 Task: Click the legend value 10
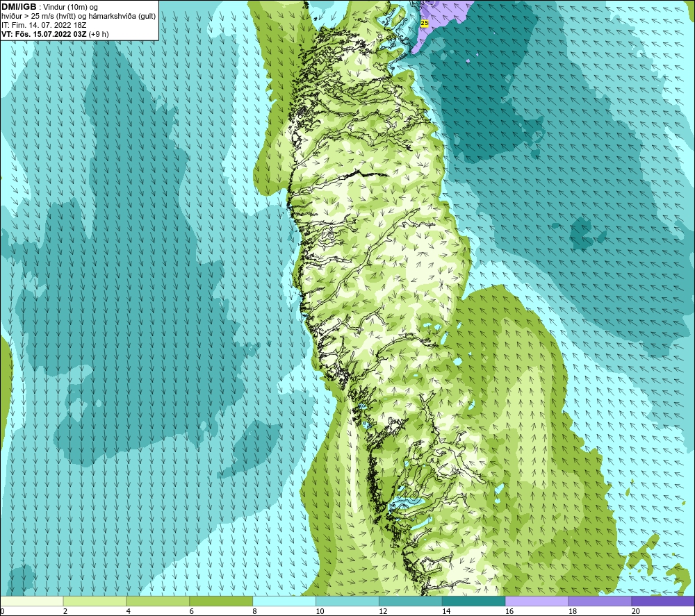[x=320, y=611]
